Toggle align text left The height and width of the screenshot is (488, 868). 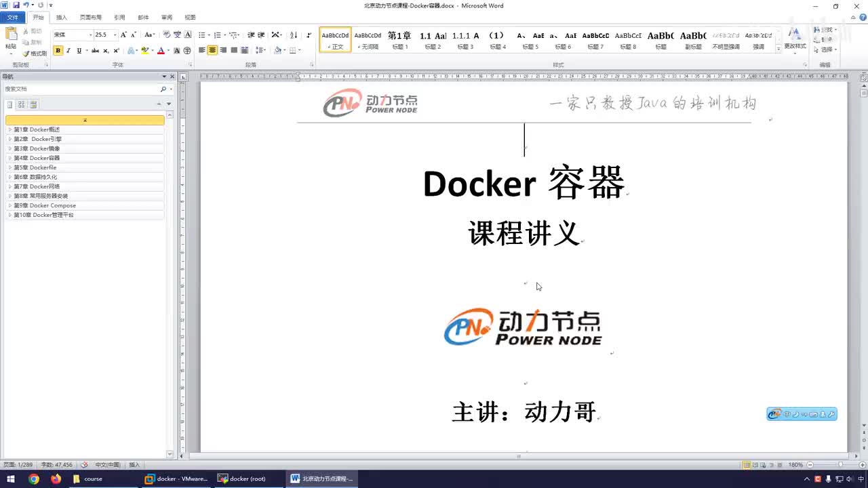click(201, 51)
